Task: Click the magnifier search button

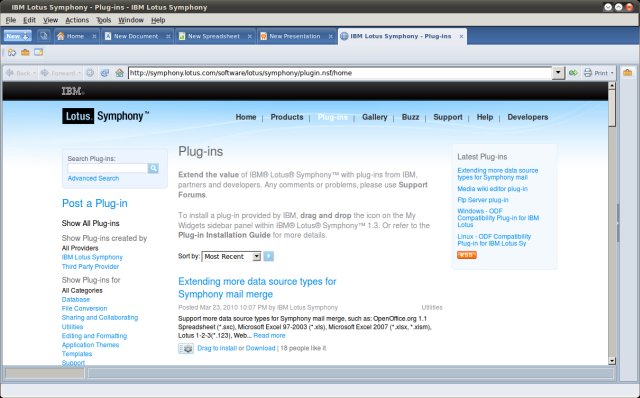Action: click(153, 168)
